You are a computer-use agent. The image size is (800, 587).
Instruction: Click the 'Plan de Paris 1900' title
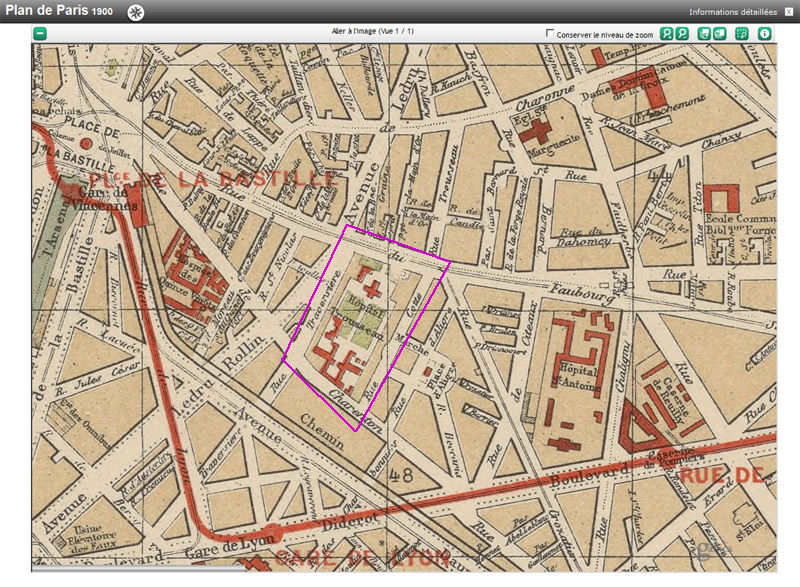coord(60,12)
